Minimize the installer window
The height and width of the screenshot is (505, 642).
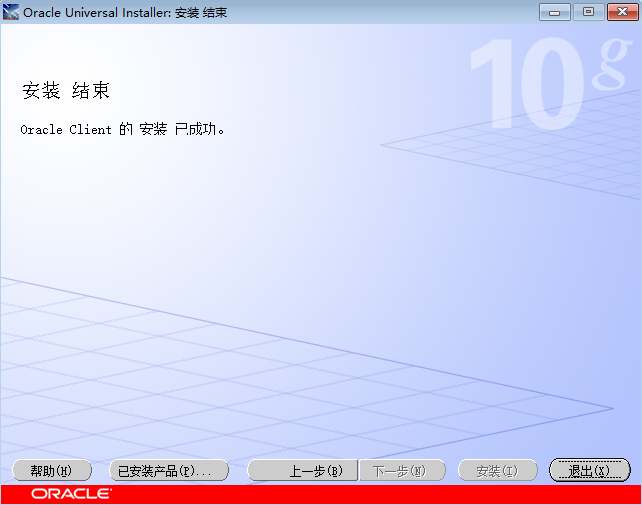(554, 12)
